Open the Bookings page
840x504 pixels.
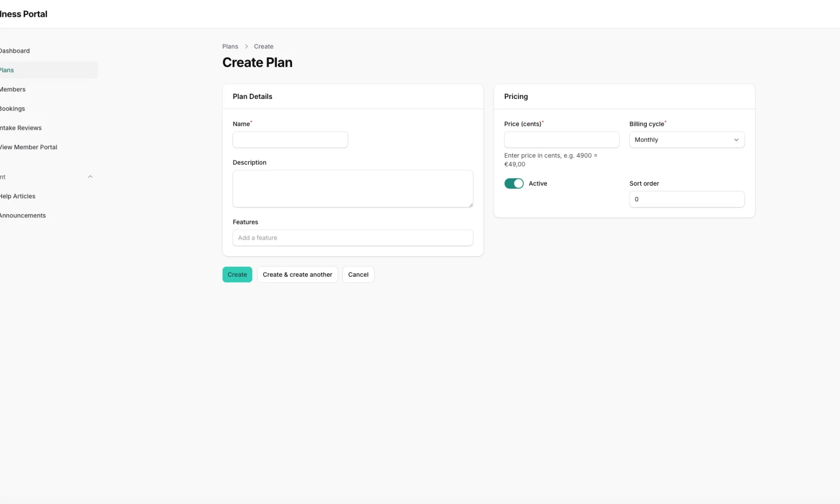click(12, 108)
